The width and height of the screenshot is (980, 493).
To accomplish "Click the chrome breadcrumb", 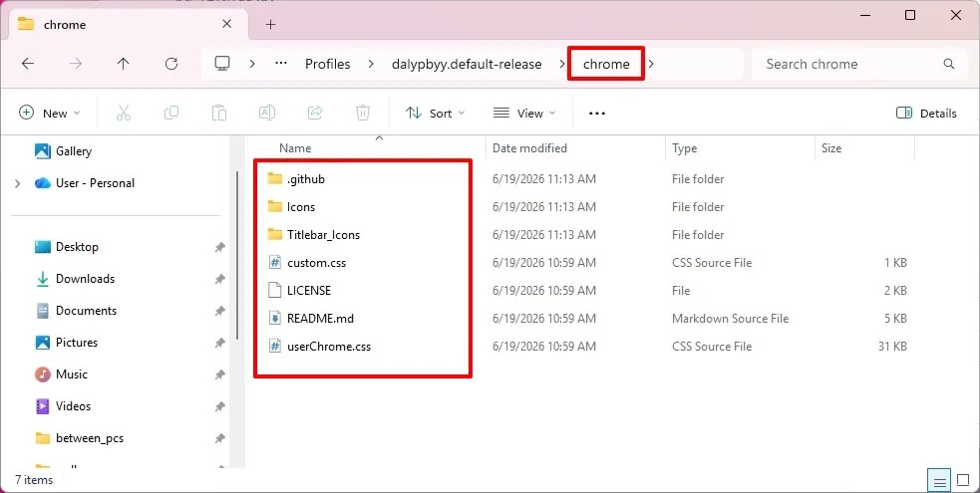I will [x=606, y=64].
